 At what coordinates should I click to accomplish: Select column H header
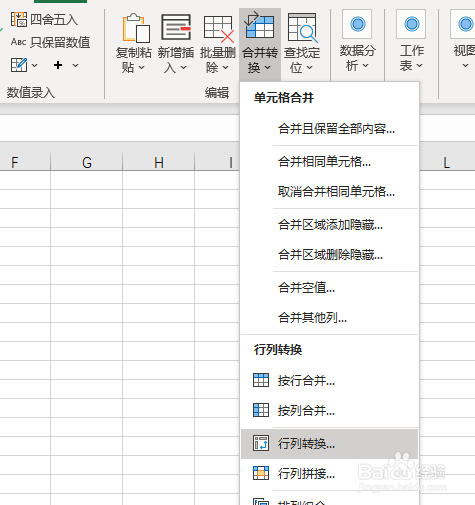pos(159,163)
